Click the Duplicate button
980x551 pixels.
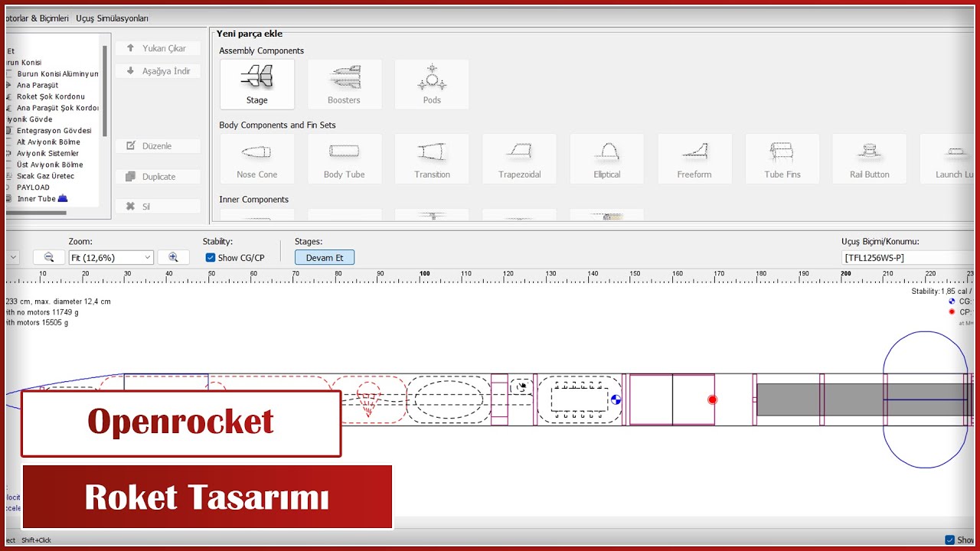pyautogui.click(x=158, y=177)
